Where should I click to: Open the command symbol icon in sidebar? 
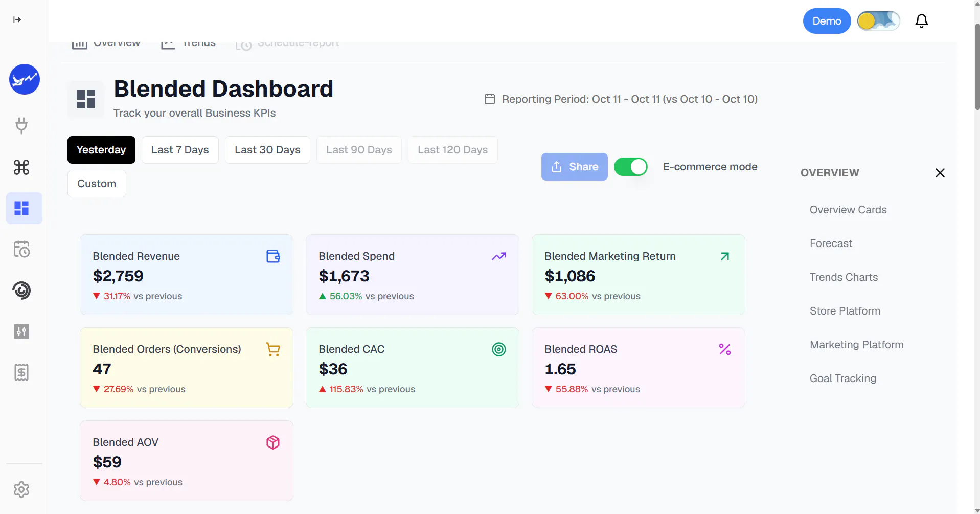point(21,167)
